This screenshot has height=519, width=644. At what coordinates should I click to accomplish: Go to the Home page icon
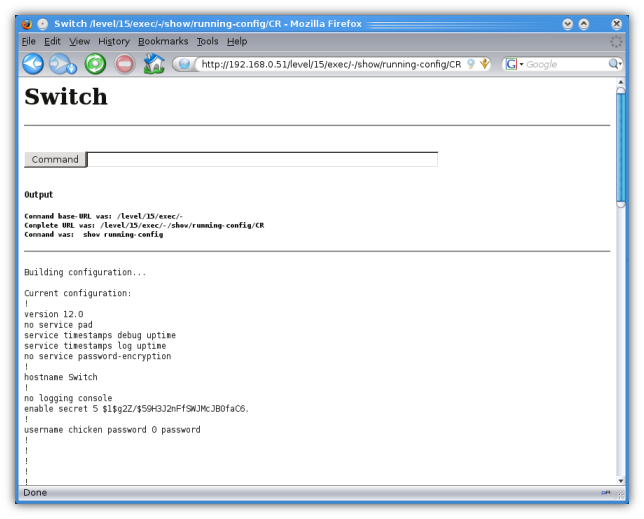[x=153, y=64]
